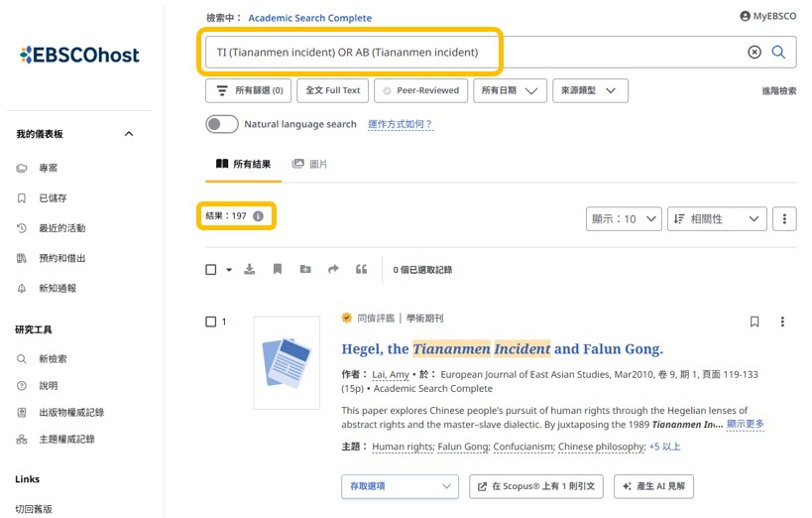Open the three-dot menu beside sort options
Viewport: 812px width, 518px height.
[783, 218]
